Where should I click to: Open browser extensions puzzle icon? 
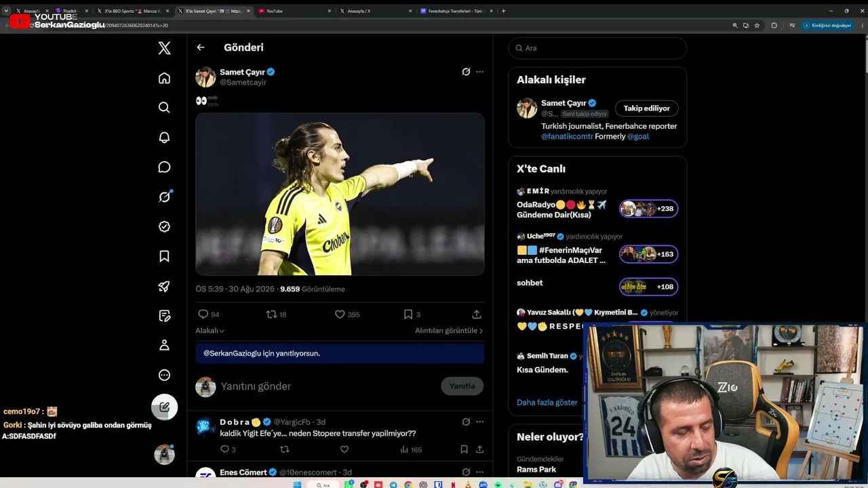click(774, 25)
